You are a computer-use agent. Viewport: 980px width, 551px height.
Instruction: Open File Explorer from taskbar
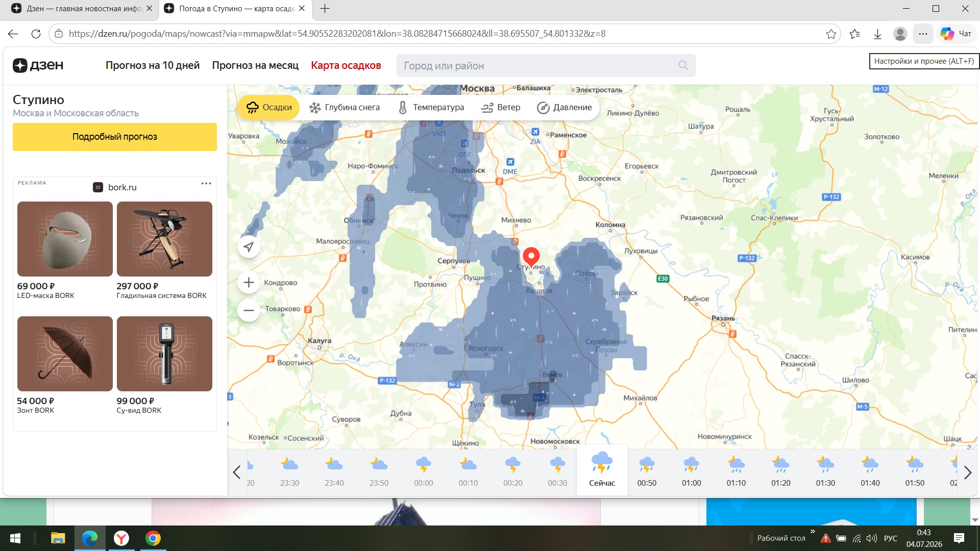(x=58, y=538)
